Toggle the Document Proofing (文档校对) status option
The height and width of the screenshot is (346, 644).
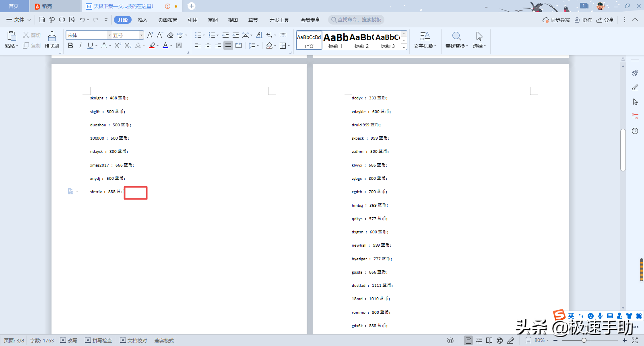tap(133, 340)
